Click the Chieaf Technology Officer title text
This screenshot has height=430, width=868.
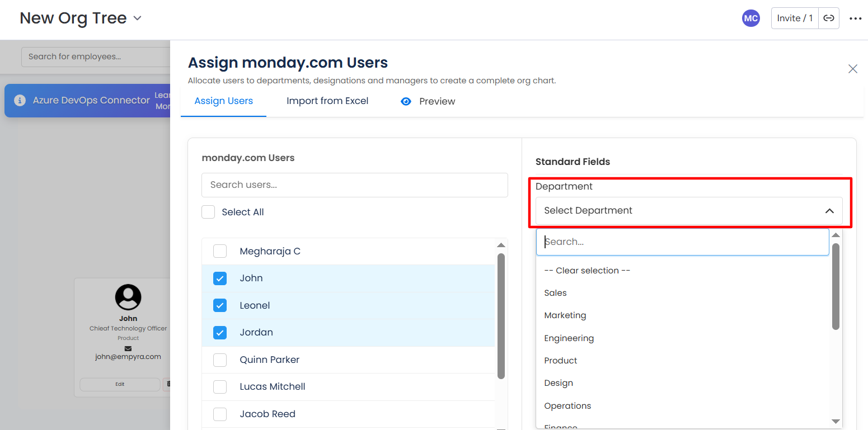tap(128, 329)
